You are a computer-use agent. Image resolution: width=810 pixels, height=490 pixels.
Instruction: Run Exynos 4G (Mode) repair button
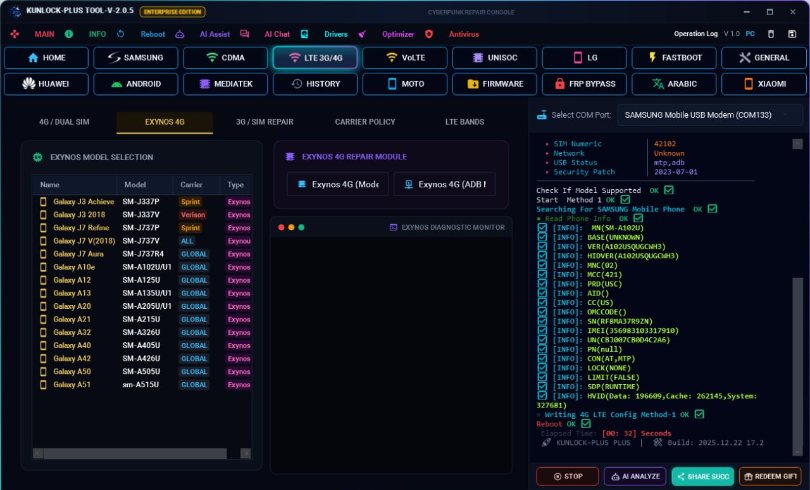(x=338, y=184)
